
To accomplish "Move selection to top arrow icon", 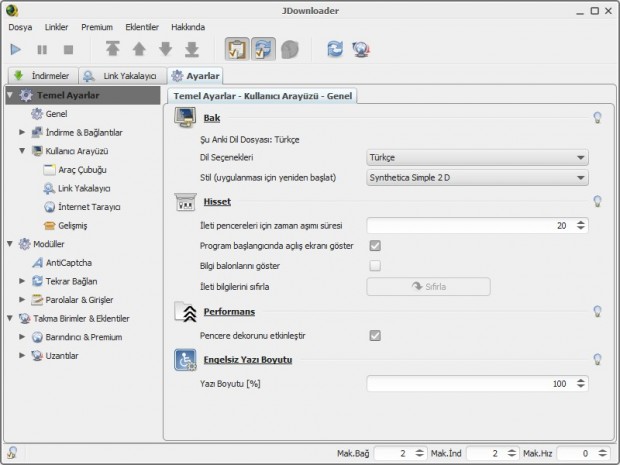I will tap(113, 49).
